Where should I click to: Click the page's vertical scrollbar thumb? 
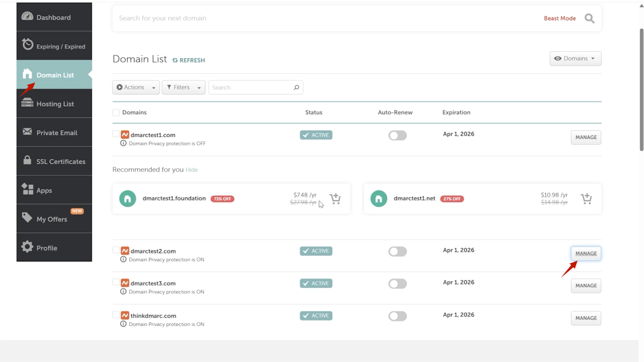[641, 89]
